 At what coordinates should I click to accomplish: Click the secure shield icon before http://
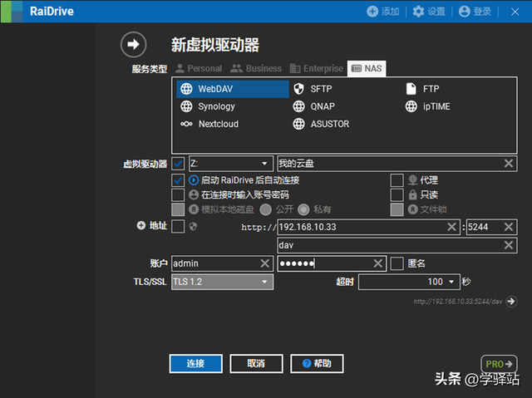(x=193, y=227)
